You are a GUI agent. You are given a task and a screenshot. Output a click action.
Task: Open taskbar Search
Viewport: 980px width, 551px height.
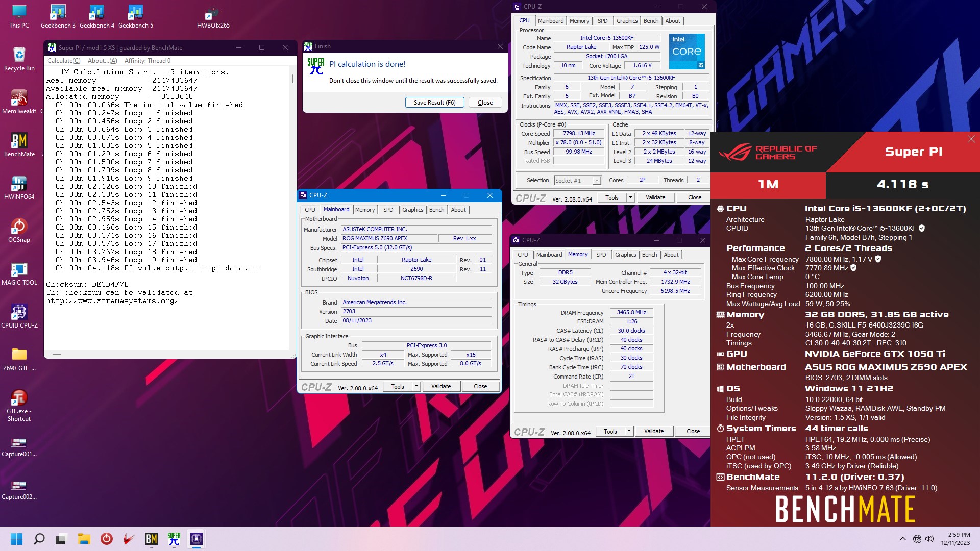tap(39, 539)
